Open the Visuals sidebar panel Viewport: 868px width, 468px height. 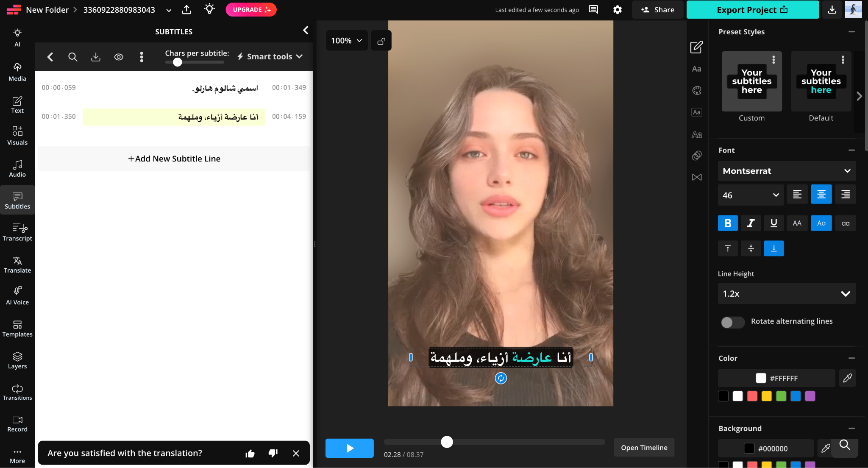click(17, 136)
